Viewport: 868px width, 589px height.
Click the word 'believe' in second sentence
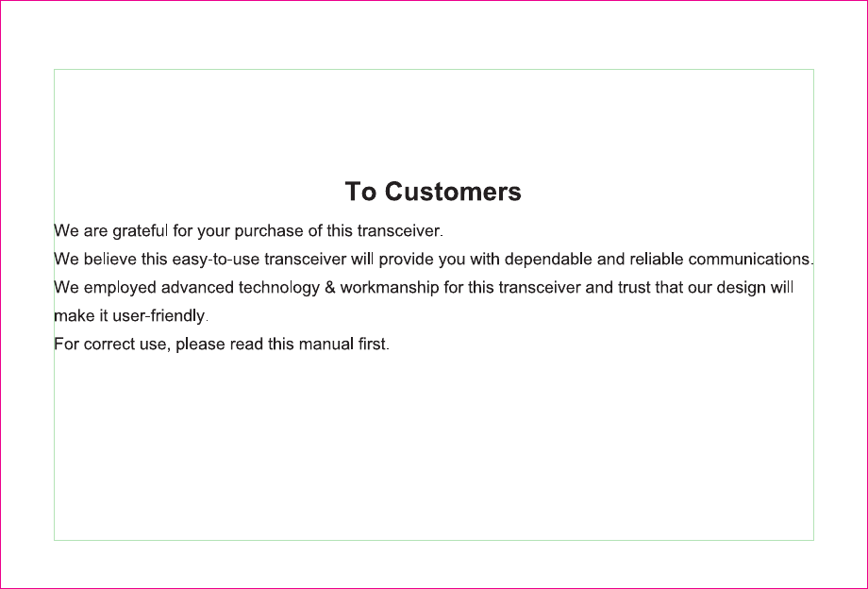click(x=110, y=259)
